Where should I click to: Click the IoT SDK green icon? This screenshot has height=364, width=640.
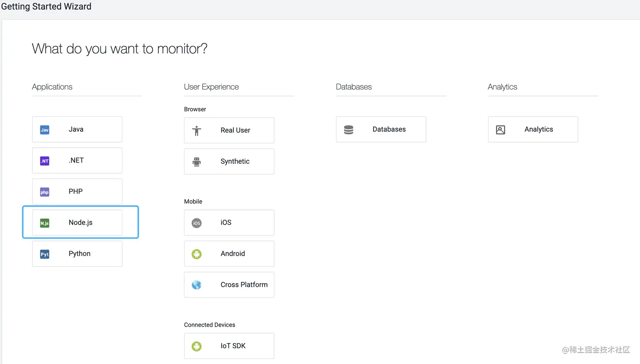(x=196, y=346)
